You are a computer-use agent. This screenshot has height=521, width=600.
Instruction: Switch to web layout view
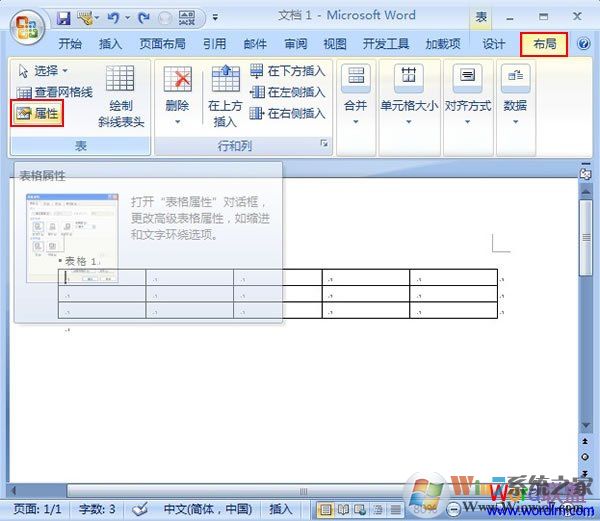pos(360,510)
